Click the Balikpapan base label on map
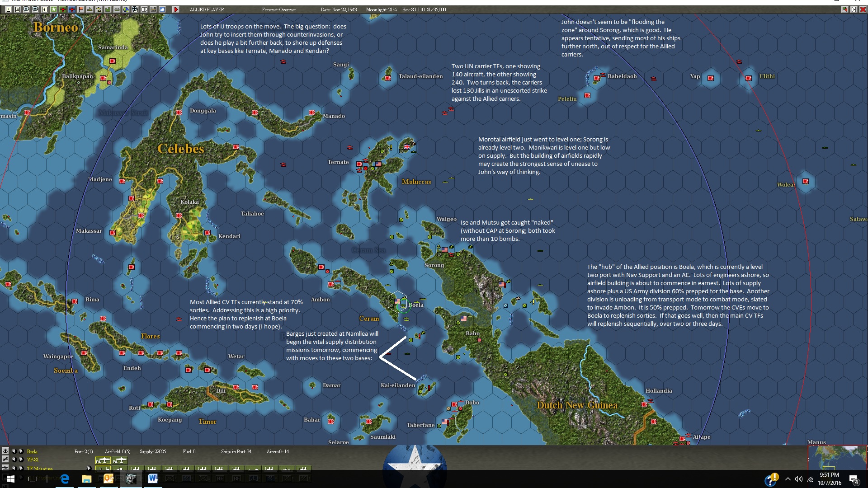This screenshot has width=868, height=488. click(x=77, y=76)
